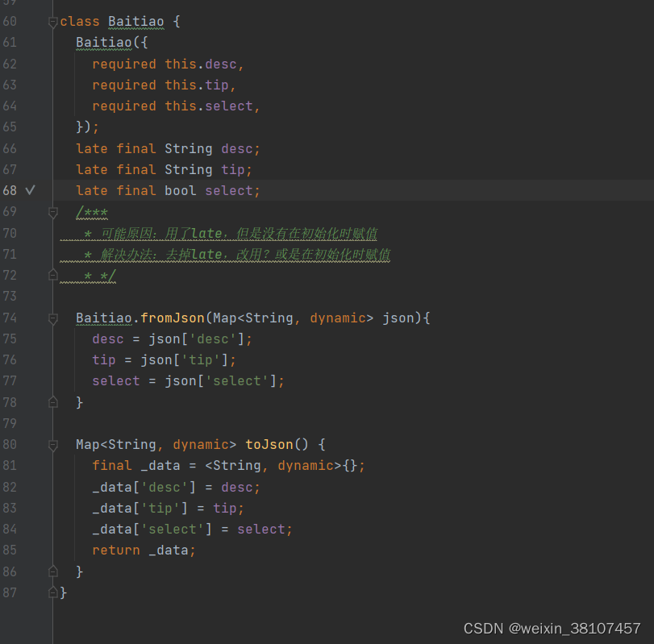The image size is (654, 644).
Task: Click the class name Baitiao on line 60
Action: click(x=136, y=22)
